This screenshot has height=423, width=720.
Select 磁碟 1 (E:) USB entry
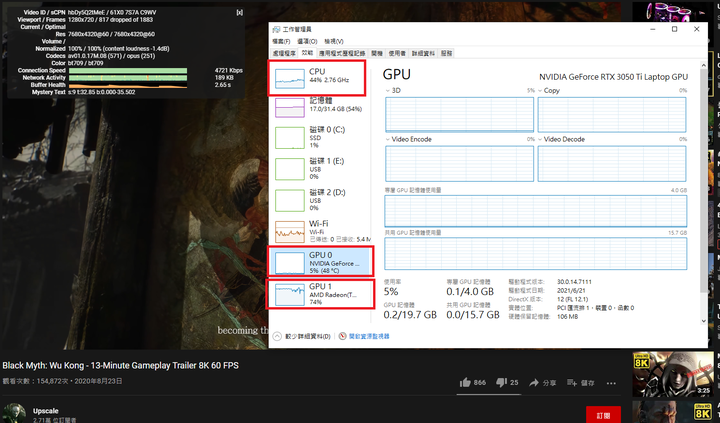pos(320,168)
